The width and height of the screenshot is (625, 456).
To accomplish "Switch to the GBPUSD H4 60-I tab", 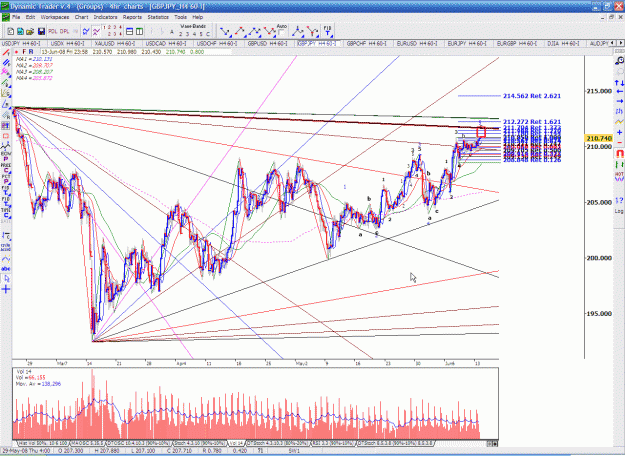I will coord(267,43).
